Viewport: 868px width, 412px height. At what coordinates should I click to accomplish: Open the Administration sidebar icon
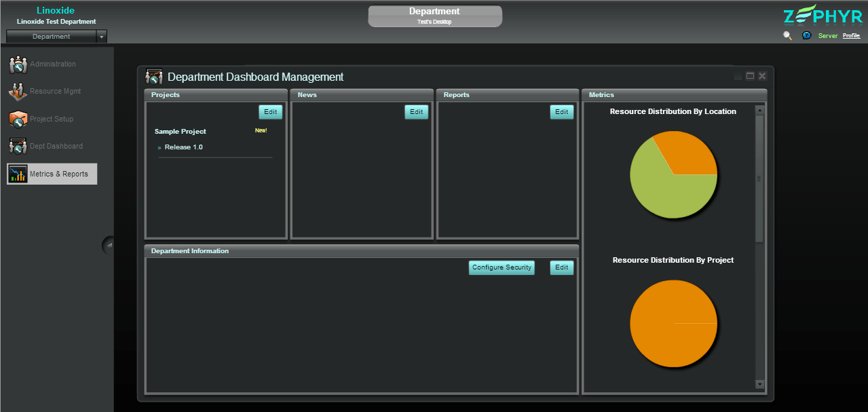(18, 64)
